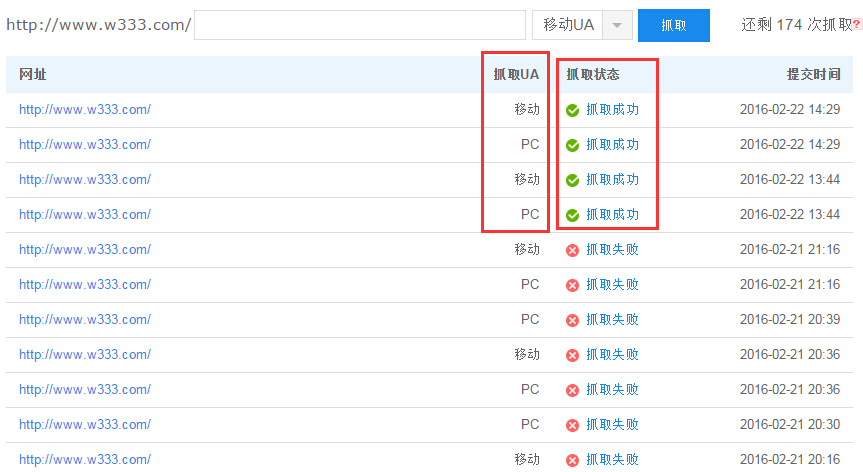Click the red failure icon for 21:16 移动 row
This screenshot has height=472, width=863.
click(x=572, y=250)
